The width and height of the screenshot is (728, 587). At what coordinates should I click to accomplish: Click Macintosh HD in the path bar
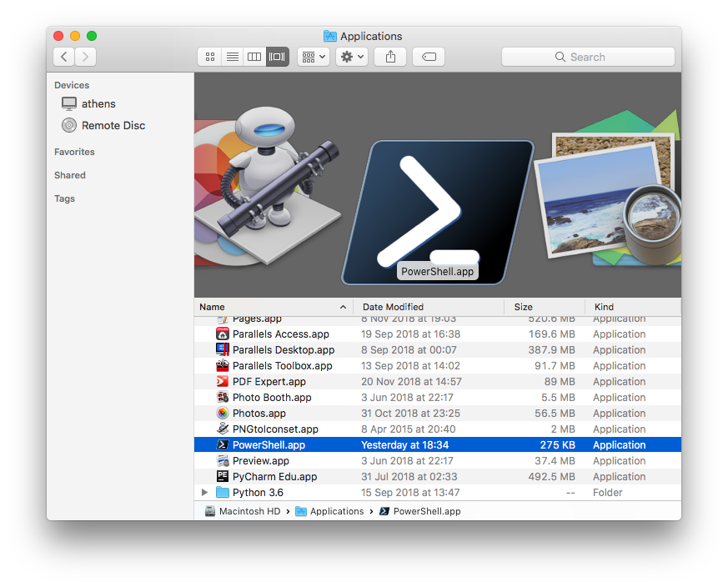pyautogui.click(x=243, y=511)
